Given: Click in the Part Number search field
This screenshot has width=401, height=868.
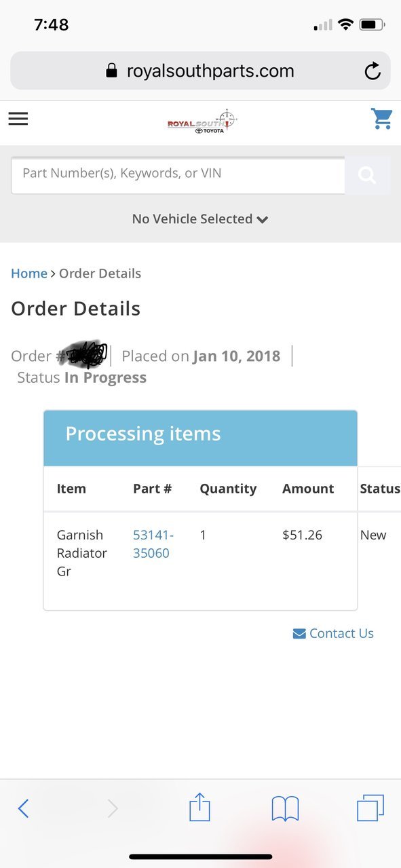Looking at the screenshot, I should [x=178, y=175].
